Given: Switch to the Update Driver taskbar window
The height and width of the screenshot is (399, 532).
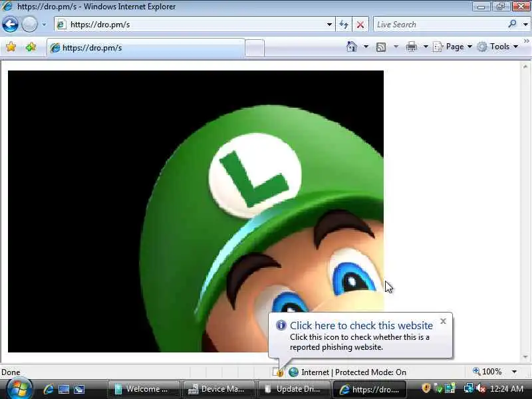Looking at the screenshot, I should tap(294, 389).
